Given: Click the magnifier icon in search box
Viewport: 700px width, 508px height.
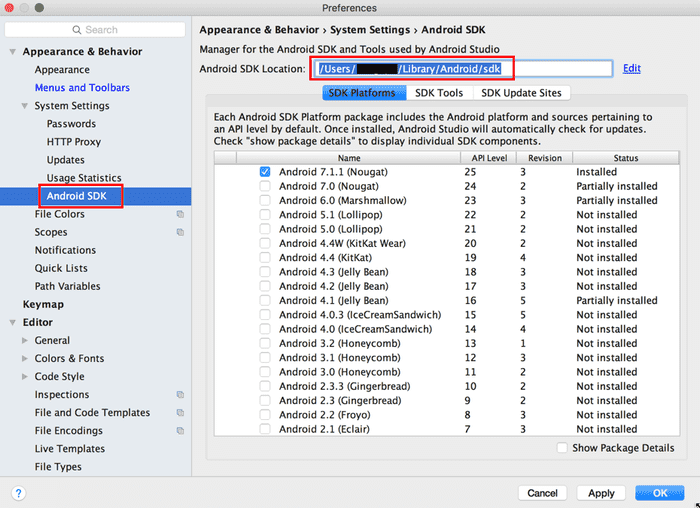Looking at the screenshot, I should [77, 30].
